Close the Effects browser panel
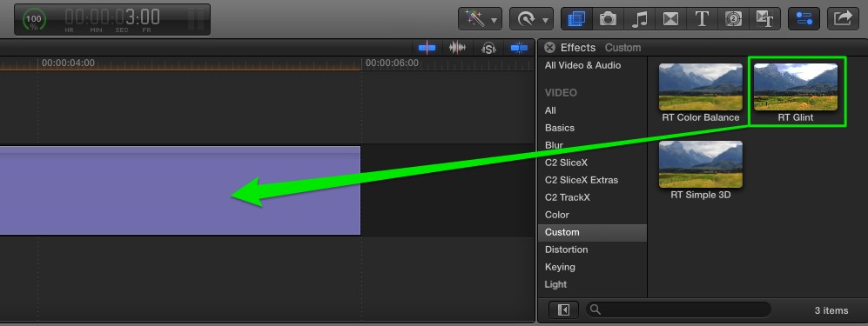Screen dimensions: 868x326 [549, 48]
